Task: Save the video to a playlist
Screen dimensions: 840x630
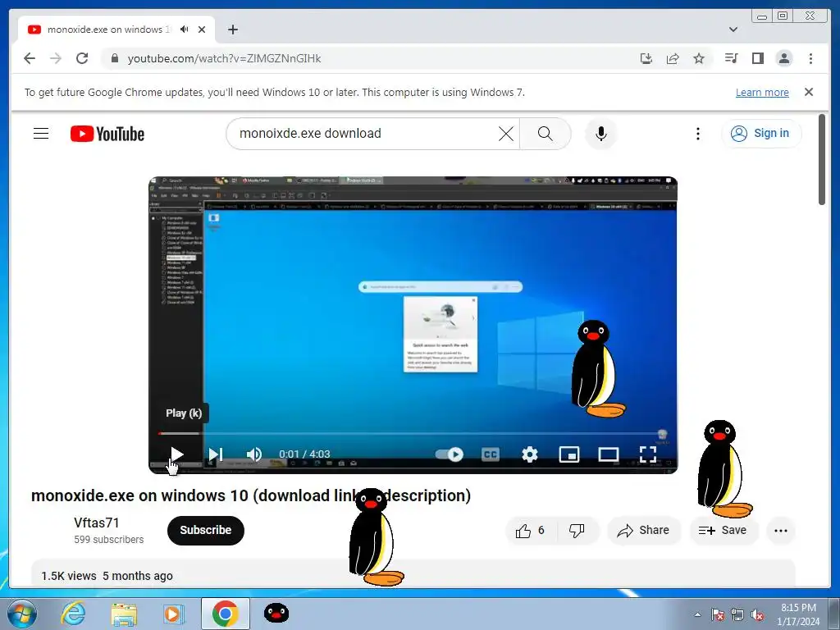Action: click(724, 531)
